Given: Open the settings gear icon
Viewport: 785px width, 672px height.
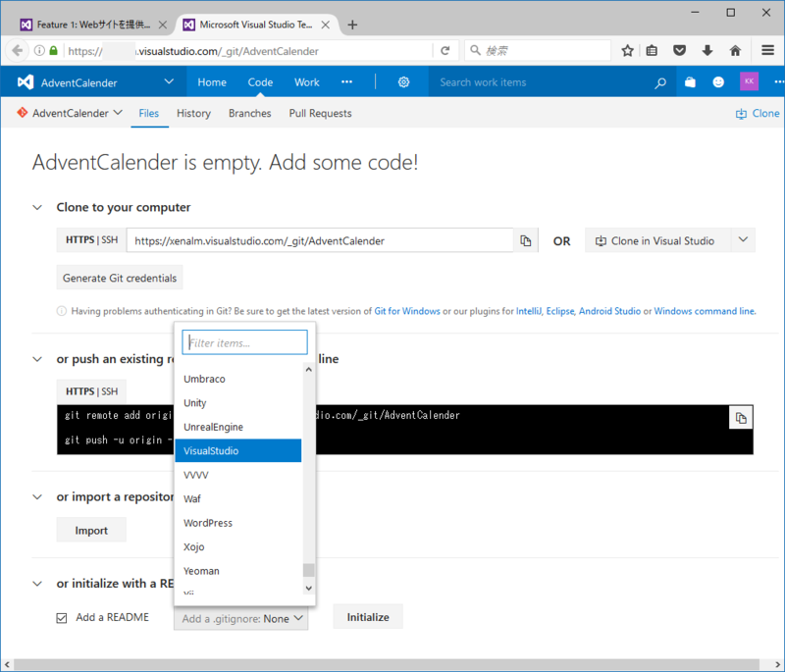Looking at the screenshot, I should tap(403, 82).
